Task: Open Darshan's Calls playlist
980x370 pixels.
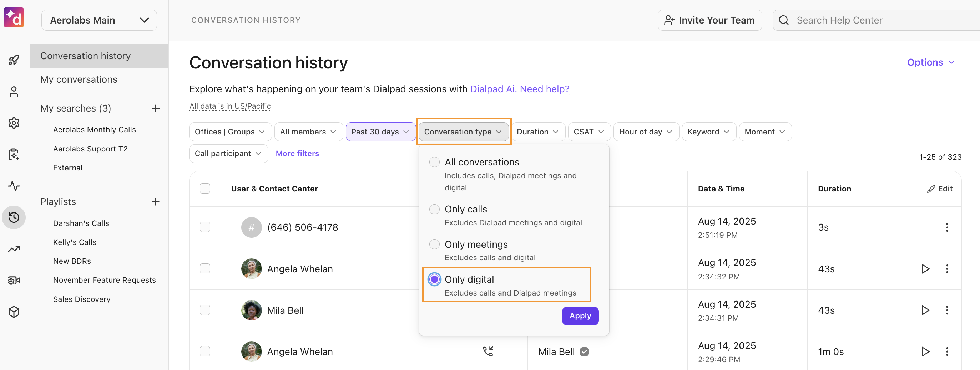Action: 81,223
